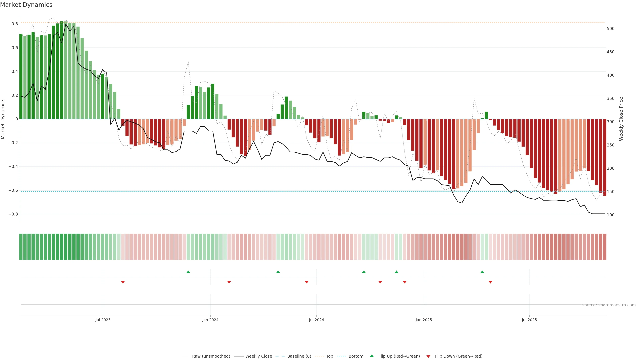
Task: Click the first dark green heatmap strip cell
Action: (21, 247)
